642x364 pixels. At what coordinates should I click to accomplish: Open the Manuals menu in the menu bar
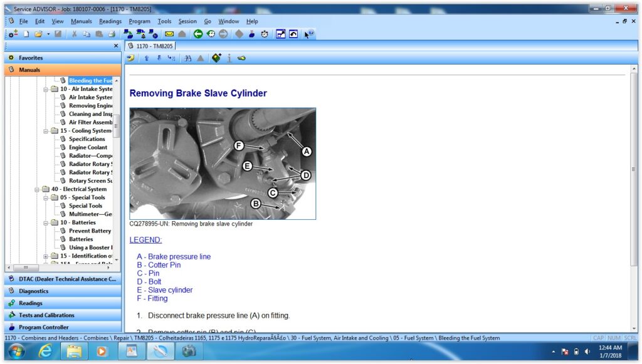coord(82,21)
